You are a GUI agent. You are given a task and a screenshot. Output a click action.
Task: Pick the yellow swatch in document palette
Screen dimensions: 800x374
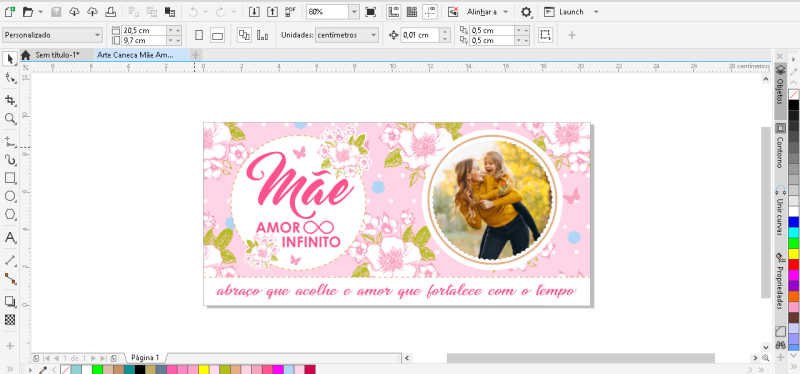tap(203, 369)
